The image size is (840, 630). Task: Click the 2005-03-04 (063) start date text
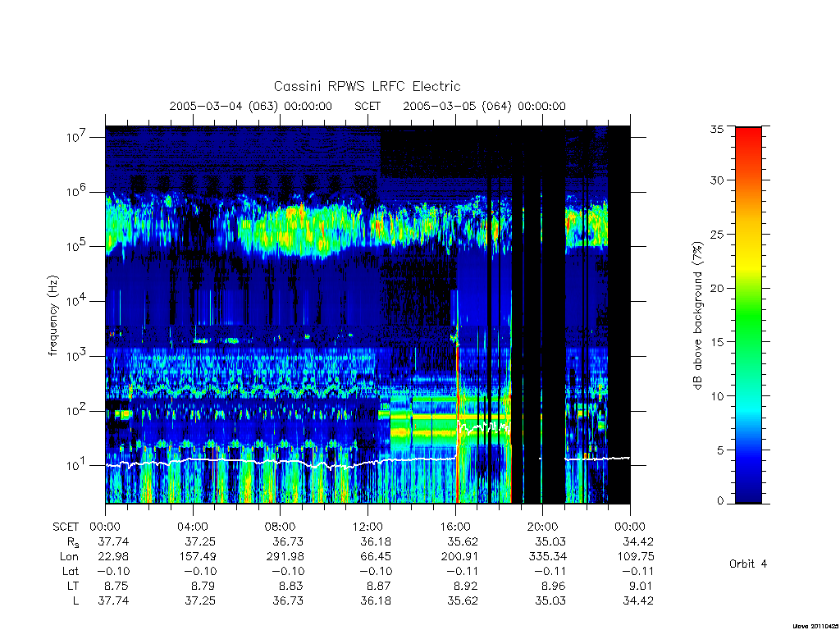(x=223, y=106)
